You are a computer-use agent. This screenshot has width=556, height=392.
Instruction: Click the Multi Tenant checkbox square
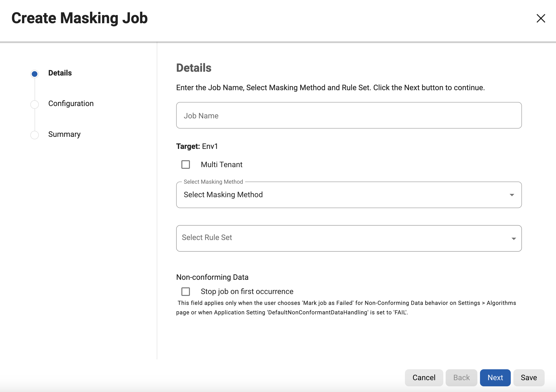pos(185,165)
